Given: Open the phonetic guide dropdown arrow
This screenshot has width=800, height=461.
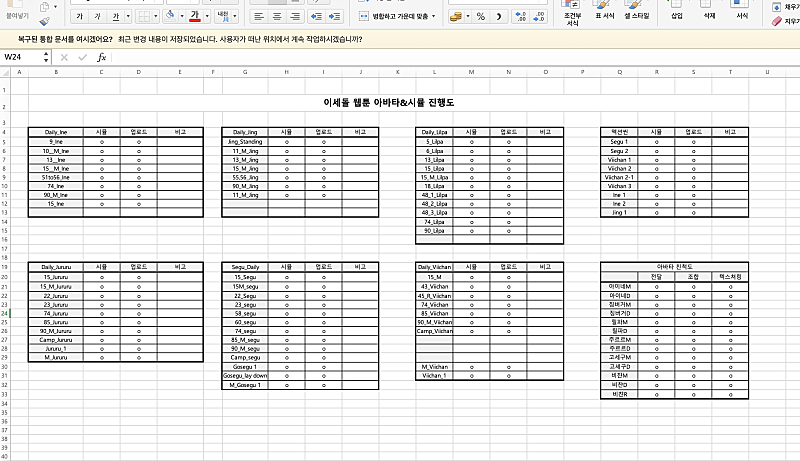Looking at the screenshot, I should click(235, 16).
